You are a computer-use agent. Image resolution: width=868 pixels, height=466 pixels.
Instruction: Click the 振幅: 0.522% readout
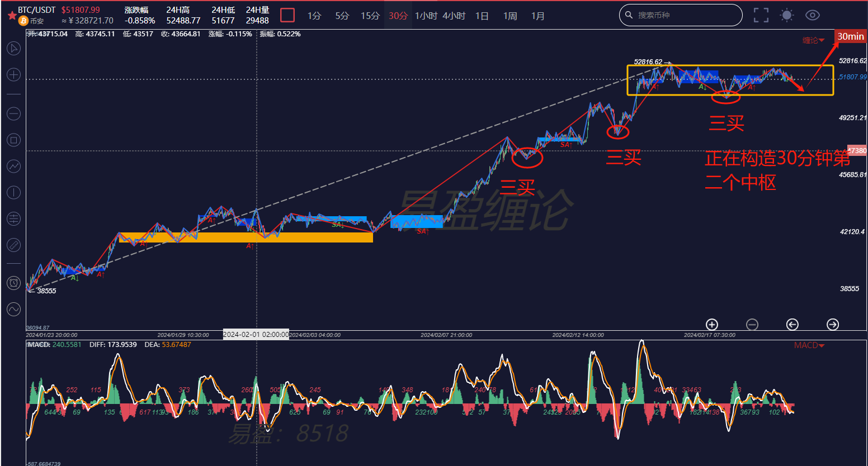pos(280,34)
